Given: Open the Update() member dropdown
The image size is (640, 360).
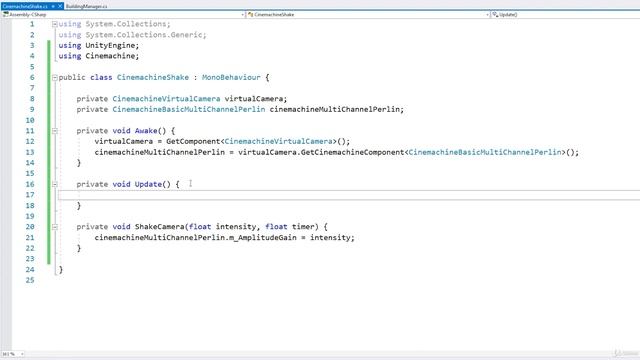Looking at the screenshot, I should pyautogui.click(x=565, y=15).
